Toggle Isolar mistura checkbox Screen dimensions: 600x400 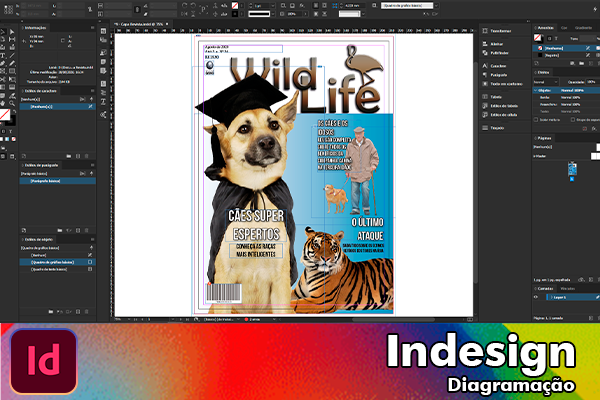pyautogui.click(x=536, y=120)
